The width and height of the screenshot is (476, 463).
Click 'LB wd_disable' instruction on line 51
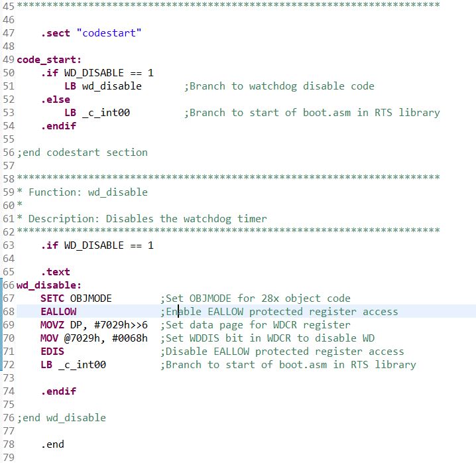(103, 86)
